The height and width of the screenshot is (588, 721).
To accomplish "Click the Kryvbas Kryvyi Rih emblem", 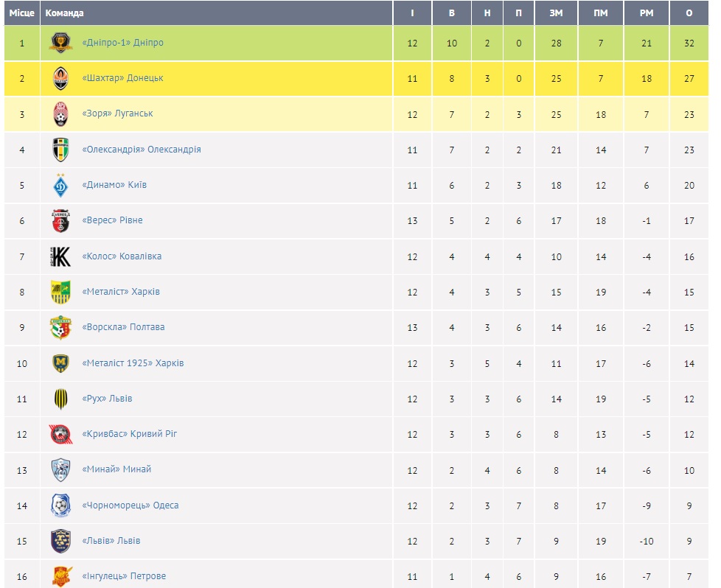I will click(60, 434).
